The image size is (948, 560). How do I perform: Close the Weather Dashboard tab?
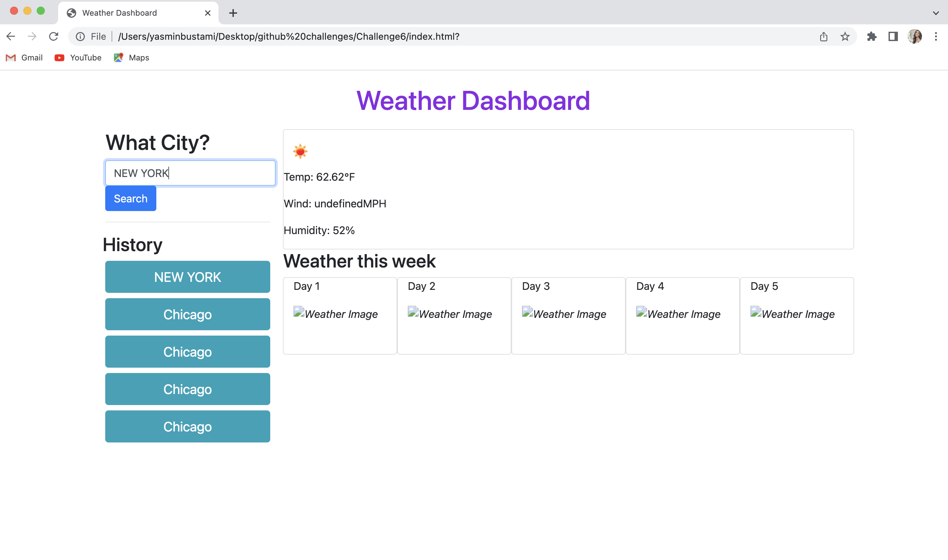coord(207,13)
